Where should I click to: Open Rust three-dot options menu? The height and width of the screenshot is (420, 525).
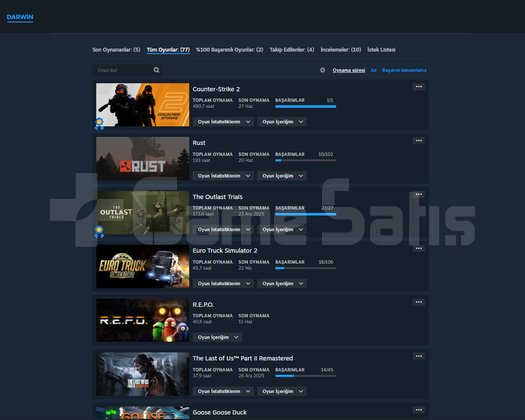click(419, 141)
